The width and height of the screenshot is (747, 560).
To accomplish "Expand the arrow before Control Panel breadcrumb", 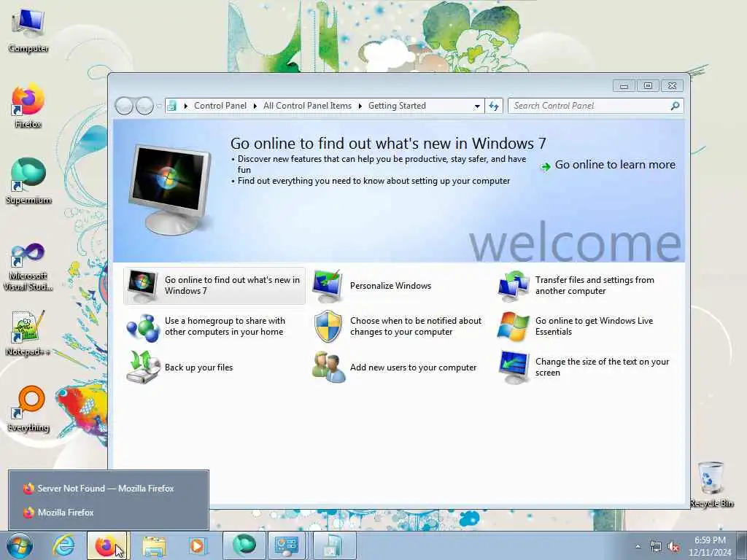I will (186, 106).
